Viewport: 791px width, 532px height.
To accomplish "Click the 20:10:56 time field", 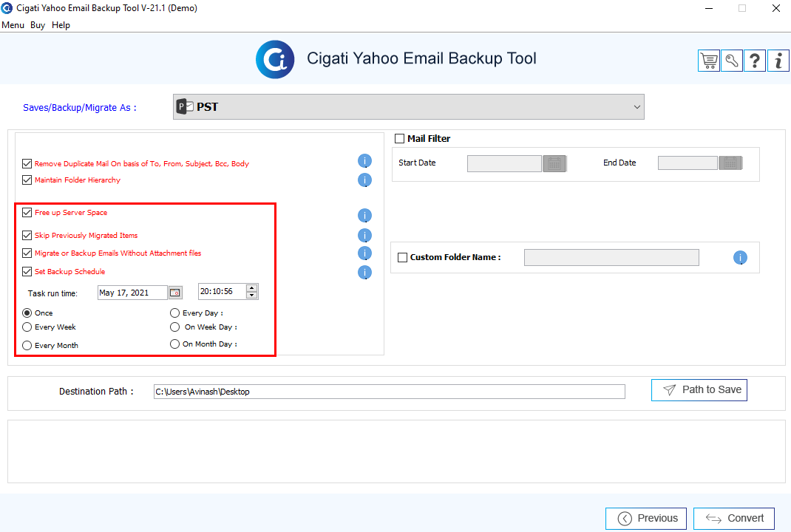I will 222,291.
